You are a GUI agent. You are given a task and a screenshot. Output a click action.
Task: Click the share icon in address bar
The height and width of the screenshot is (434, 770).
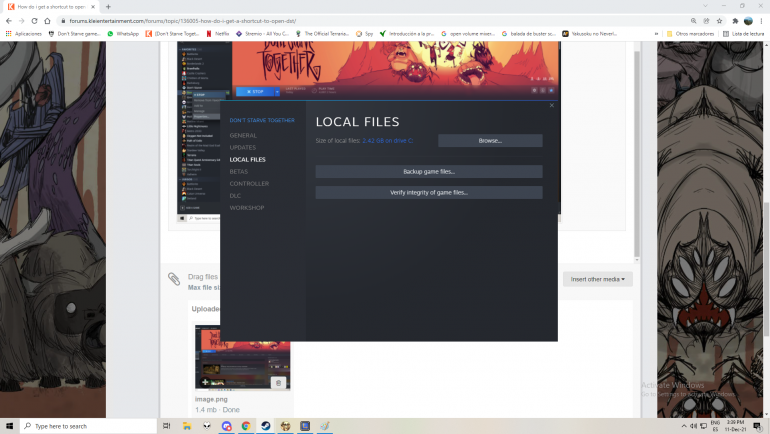706,21
